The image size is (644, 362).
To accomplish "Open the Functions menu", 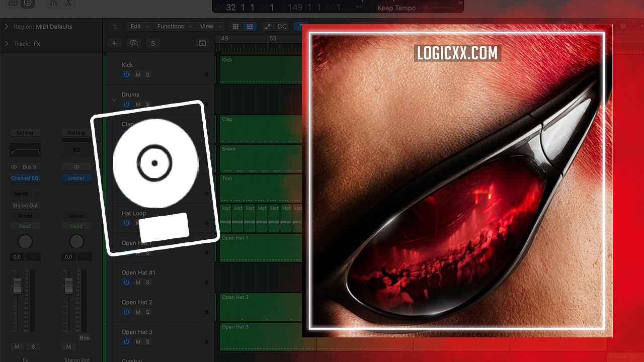I will (174, 26).
